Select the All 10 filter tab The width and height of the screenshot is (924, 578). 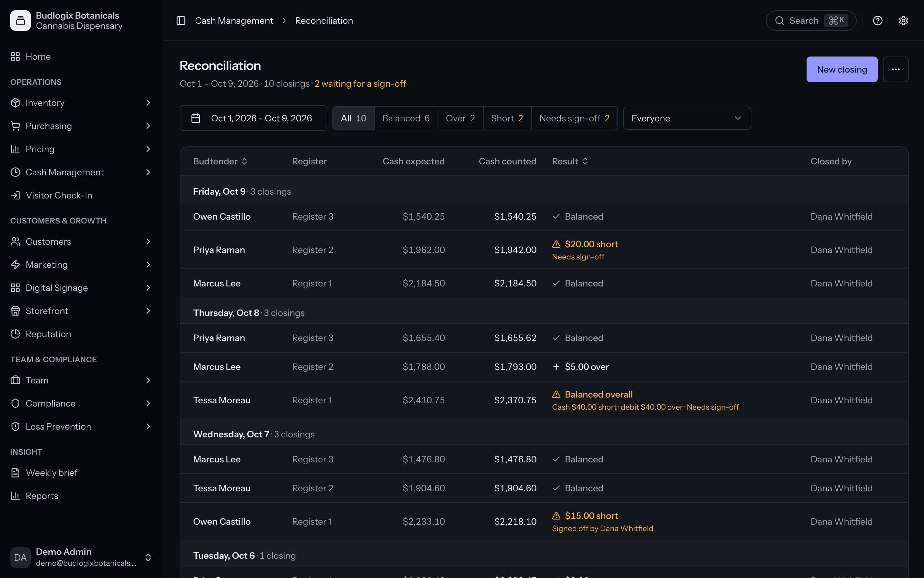coord(354,118)
